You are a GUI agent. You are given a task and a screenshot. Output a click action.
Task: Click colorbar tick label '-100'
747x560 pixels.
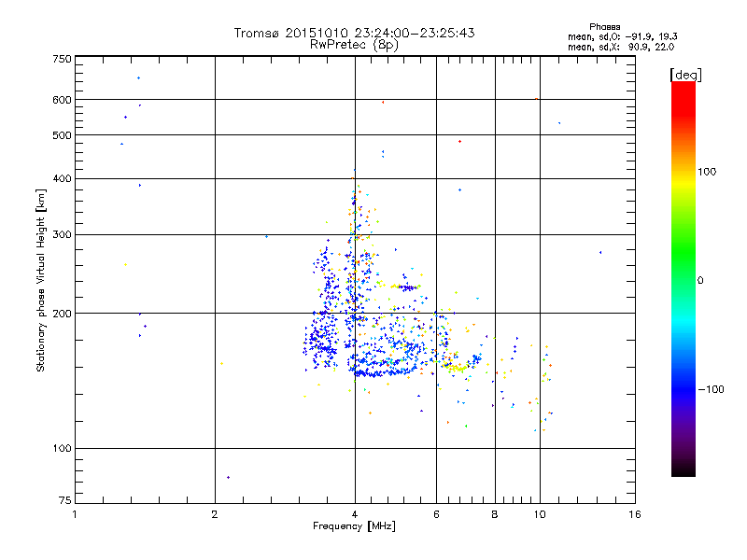click(711, 389)
